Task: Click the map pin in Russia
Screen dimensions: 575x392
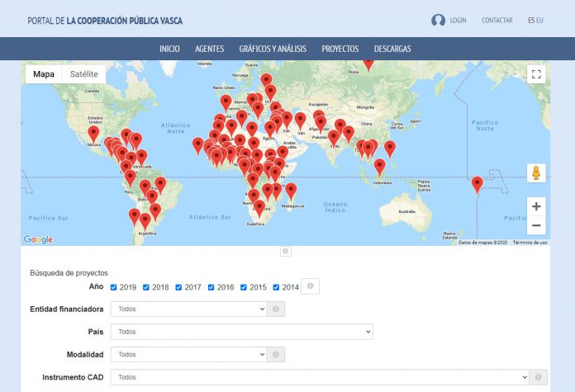Action: point(368,64)
